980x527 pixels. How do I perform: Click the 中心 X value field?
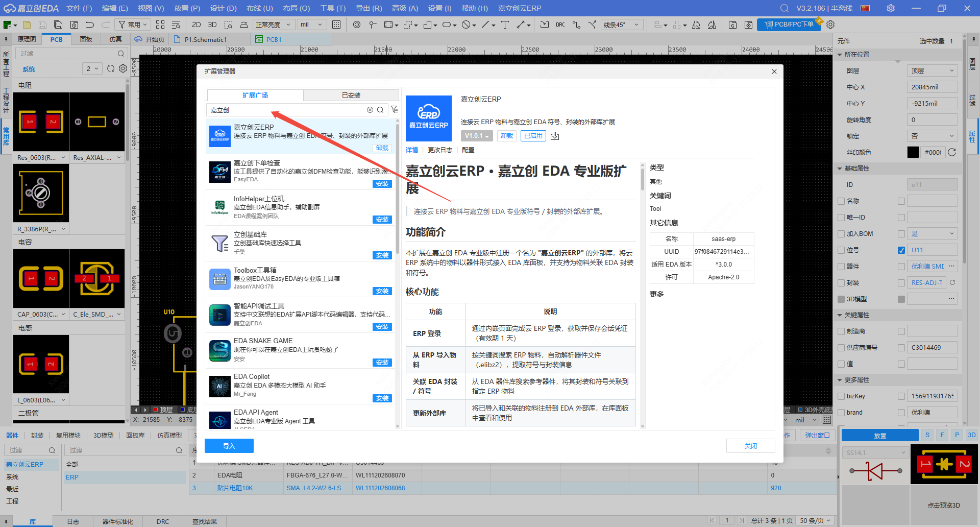tap(932, 87)
